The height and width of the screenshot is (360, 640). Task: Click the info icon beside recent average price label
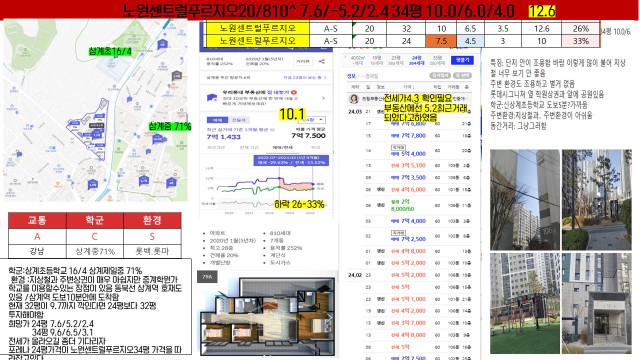click(x=273, y=130)
